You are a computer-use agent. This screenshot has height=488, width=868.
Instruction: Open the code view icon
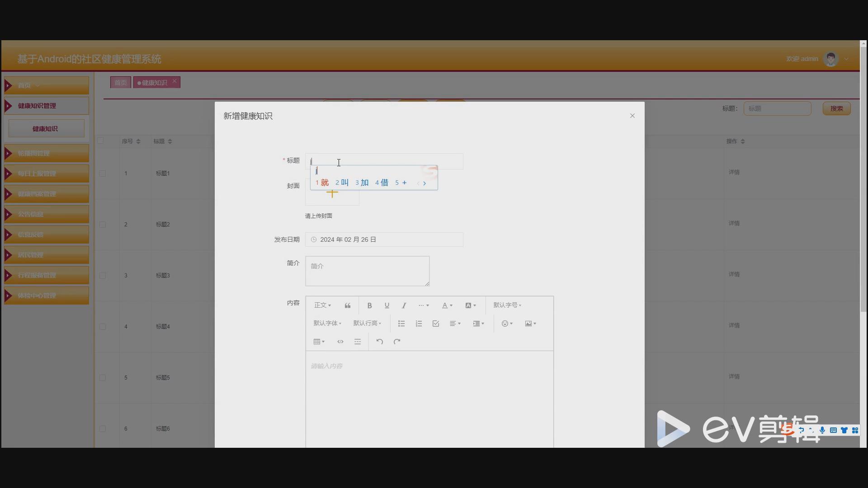pyautogui.click(x=340, y=342)
